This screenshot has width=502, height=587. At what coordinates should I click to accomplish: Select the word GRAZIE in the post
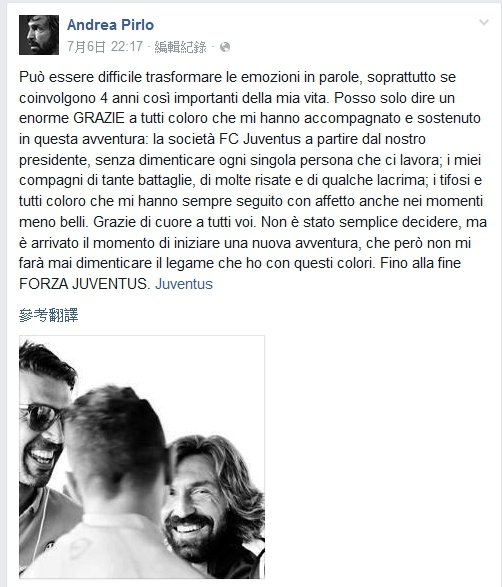pyautogui.click(x=99, y=118)
